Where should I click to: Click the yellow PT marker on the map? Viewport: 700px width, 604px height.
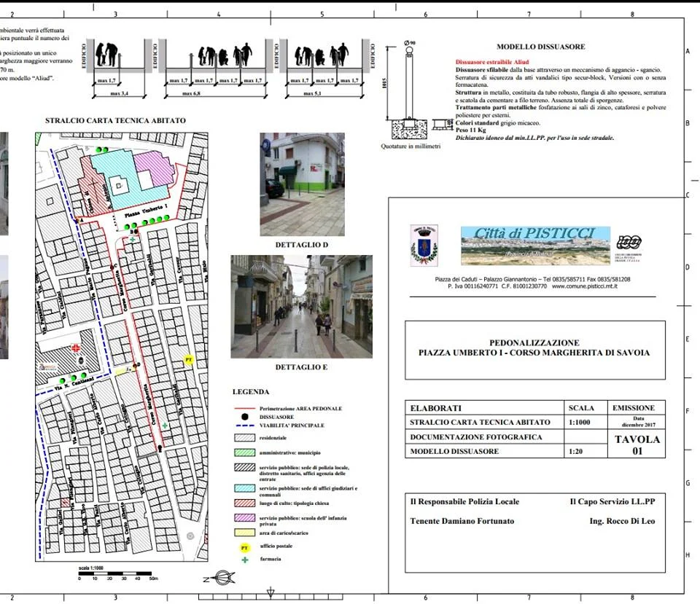[189, 359]
